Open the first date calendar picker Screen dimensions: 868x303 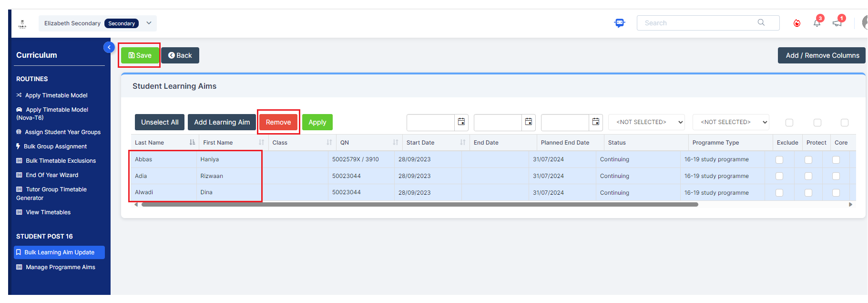tap(461, 122)
